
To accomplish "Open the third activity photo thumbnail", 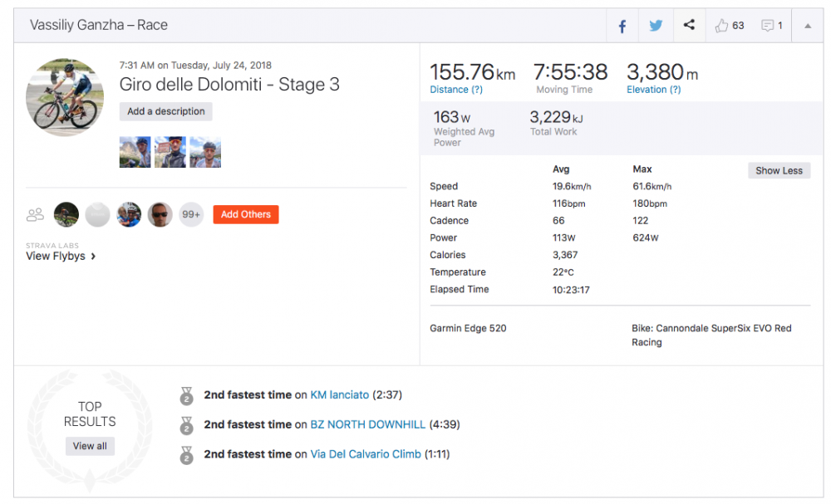I will tap(205, 153).
